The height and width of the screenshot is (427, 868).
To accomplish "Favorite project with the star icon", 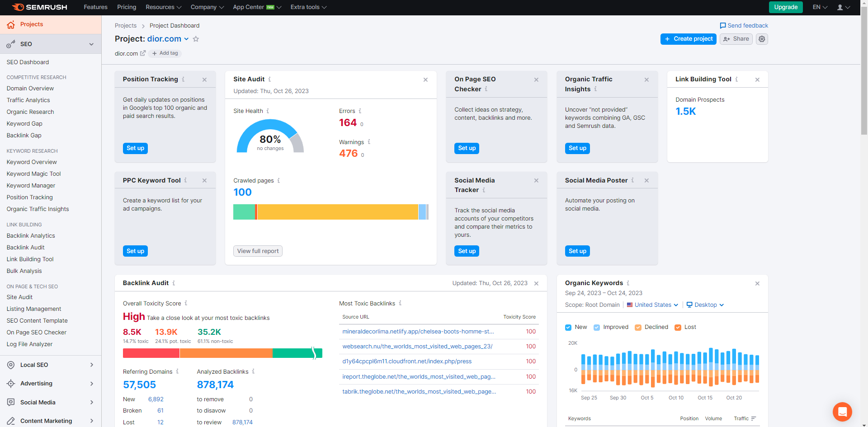I will [x=196, y=39].
